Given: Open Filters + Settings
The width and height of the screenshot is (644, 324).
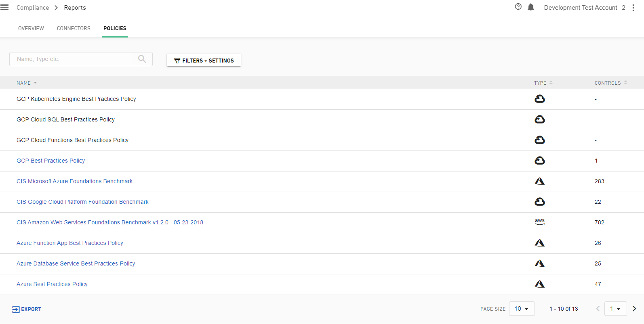Looking at the screenshot, I should click(204, 60).
